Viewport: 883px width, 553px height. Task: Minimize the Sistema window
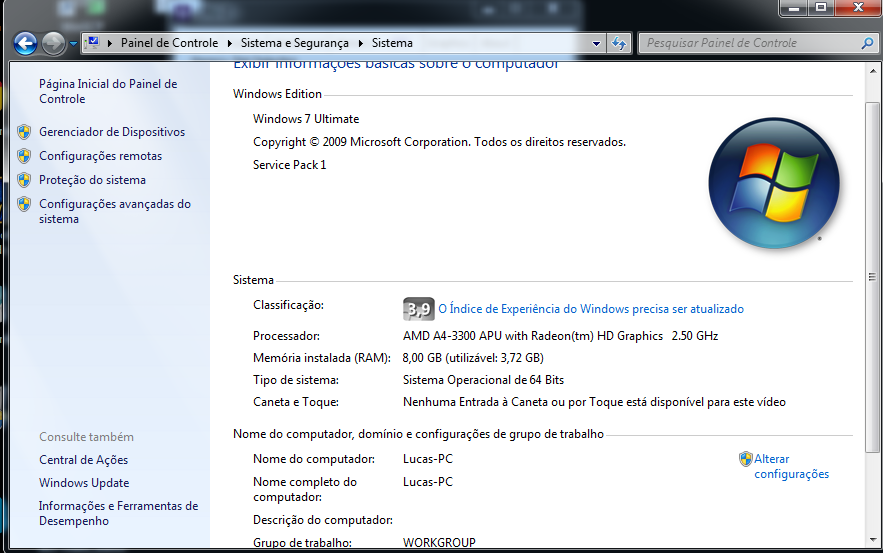coord(794,7)
